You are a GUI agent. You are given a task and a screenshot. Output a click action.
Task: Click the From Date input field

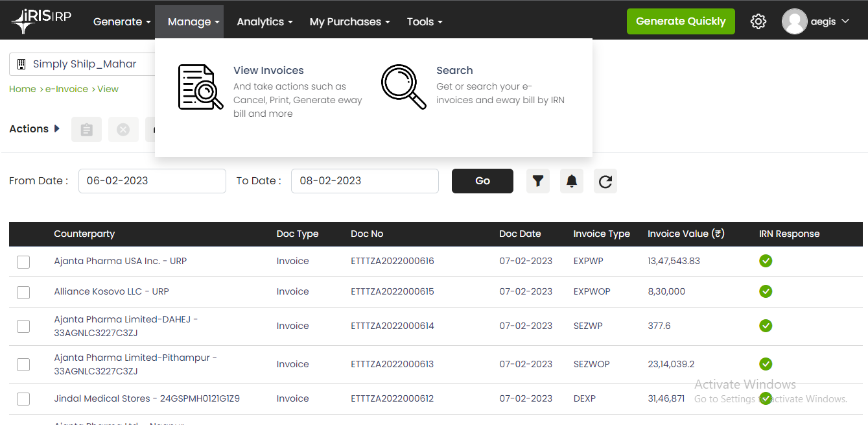[152, 181]
